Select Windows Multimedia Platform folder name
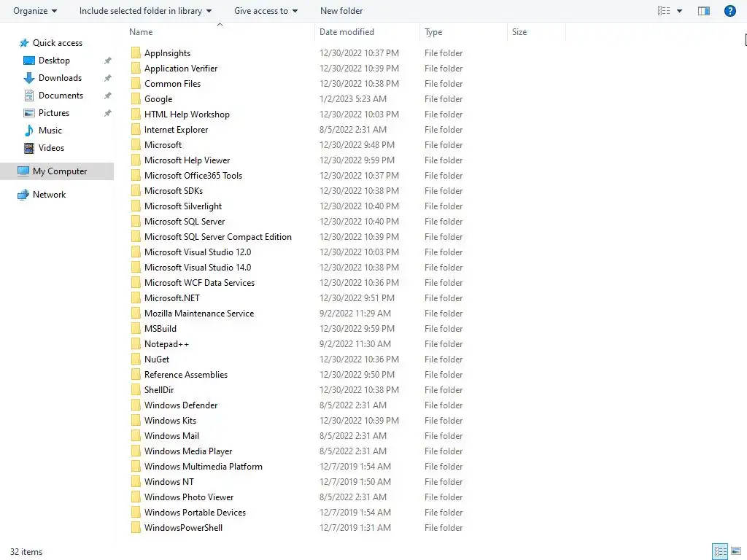747x560 pixels. click(x=204, y=466)
